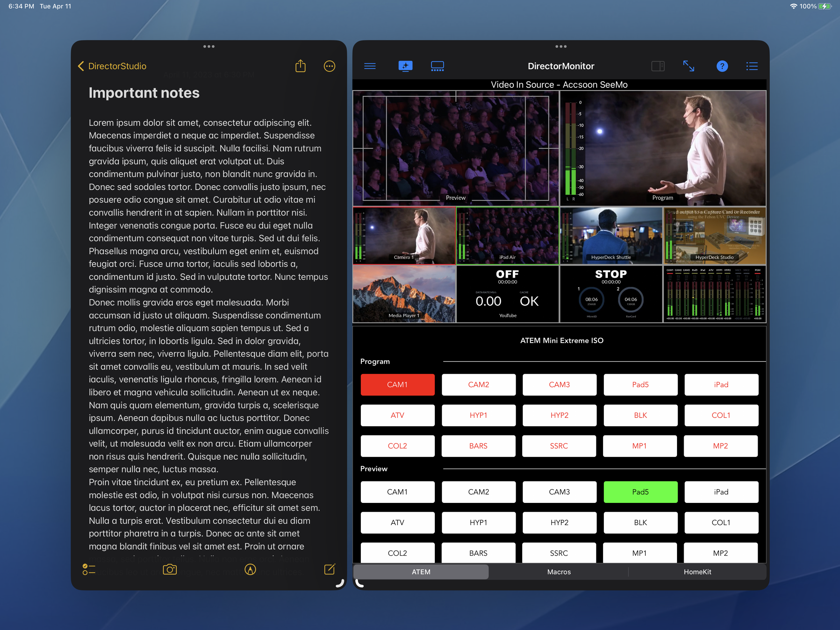Switch Program to CAM1
Screen dimensions: 840x630
(x=397, y=385)
